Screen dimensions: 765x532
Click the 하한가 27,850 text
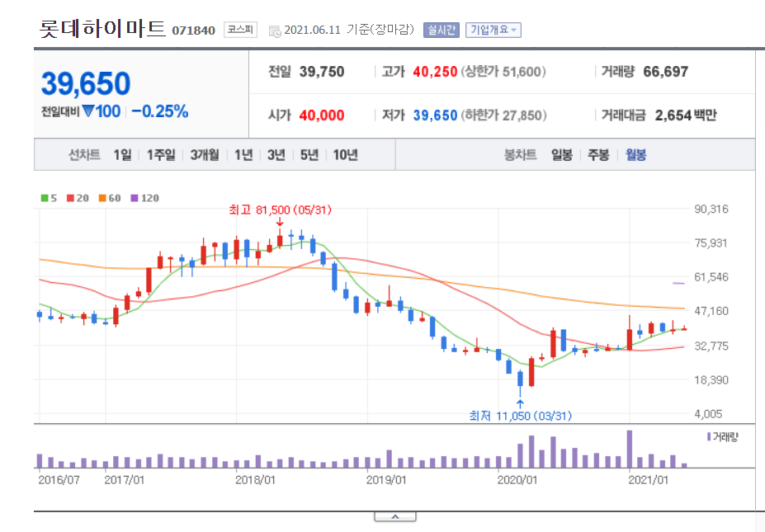pos(503,115)
